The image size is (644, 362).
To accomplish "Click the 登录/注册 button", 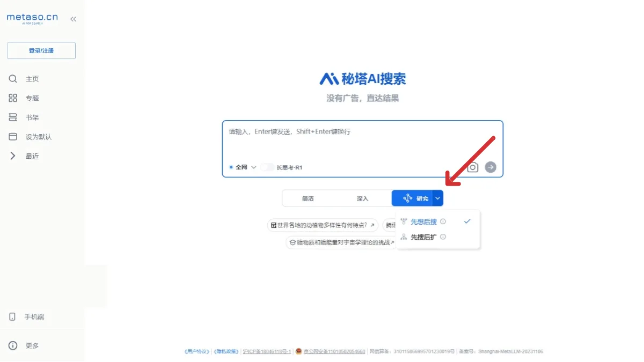I will (41, 51).
